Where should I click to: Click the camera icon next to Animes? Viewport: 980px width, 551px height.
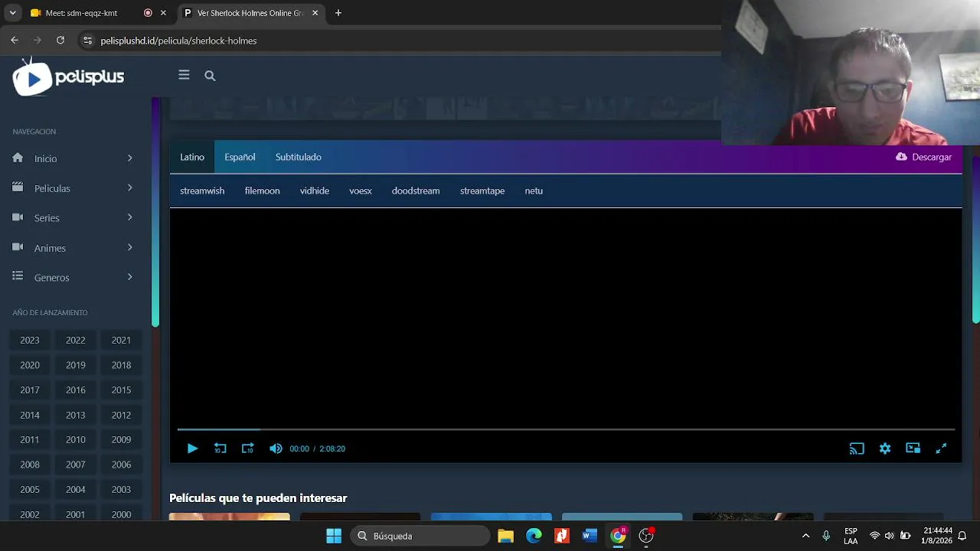click(18, 247)
